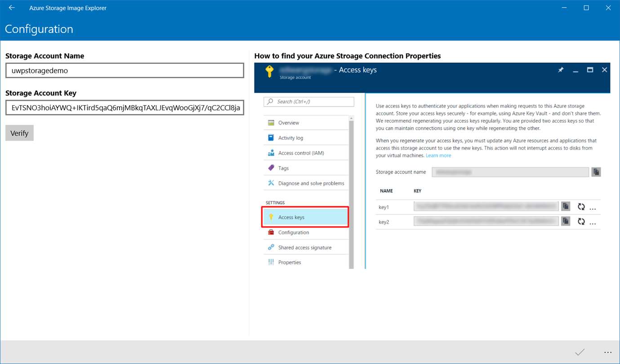Click the 'key2' row label

coord(384,222)
